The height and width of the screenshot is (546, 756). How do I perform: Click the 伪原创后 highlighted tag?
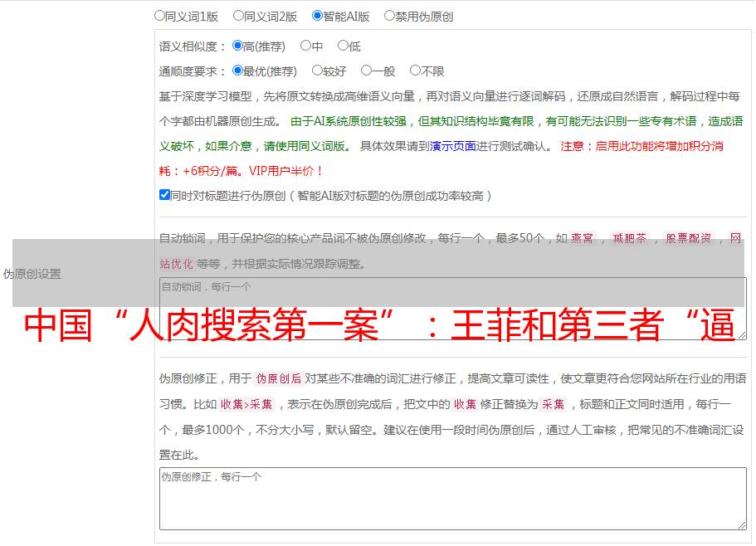[x=279, y=378]
